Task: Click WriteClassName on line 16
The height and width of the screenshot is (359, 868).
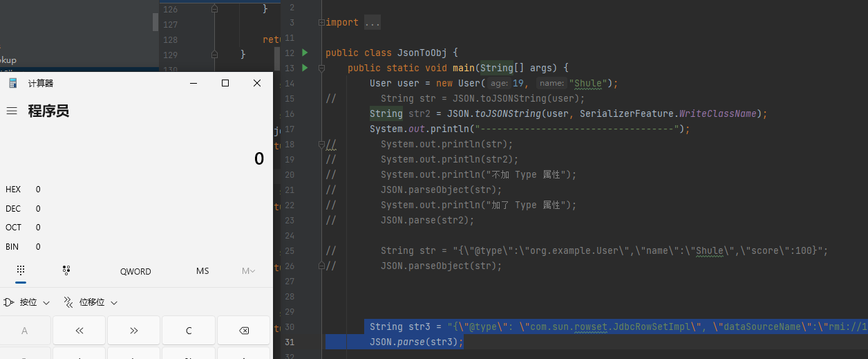Action: point(718,113)
